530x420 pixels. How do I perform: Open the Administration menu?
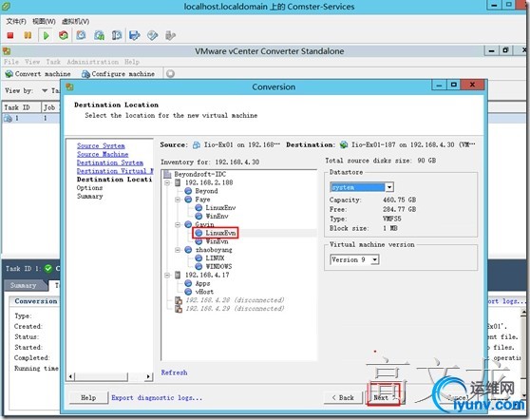(93, 62)
